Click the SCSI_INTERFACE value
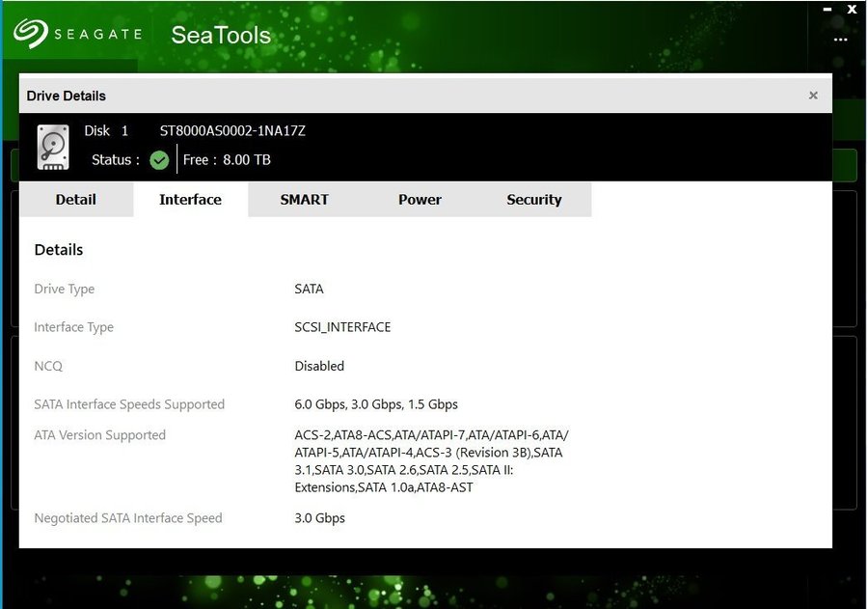The image size is (868, 609). tap(342, 327)
